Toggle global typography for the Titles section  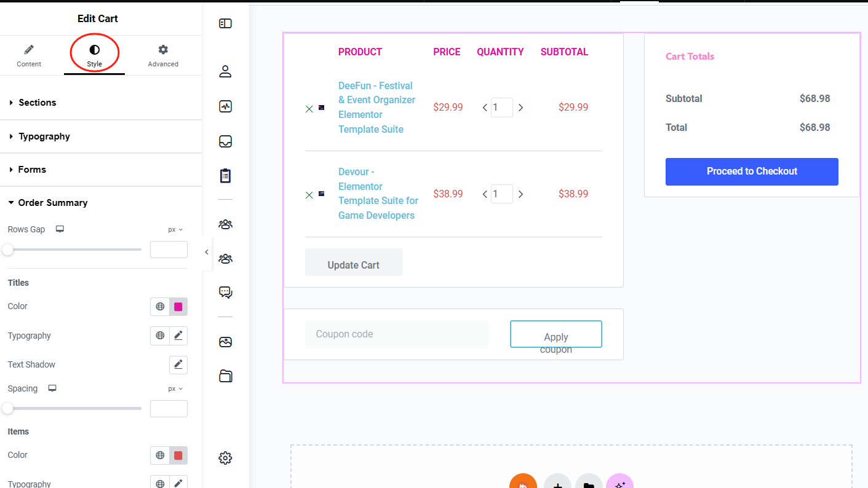tap(160, 336)
